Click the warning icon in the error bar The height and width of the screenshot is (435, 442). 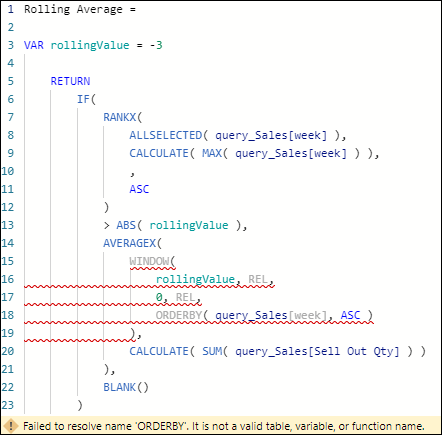click(x=11, y=426)
